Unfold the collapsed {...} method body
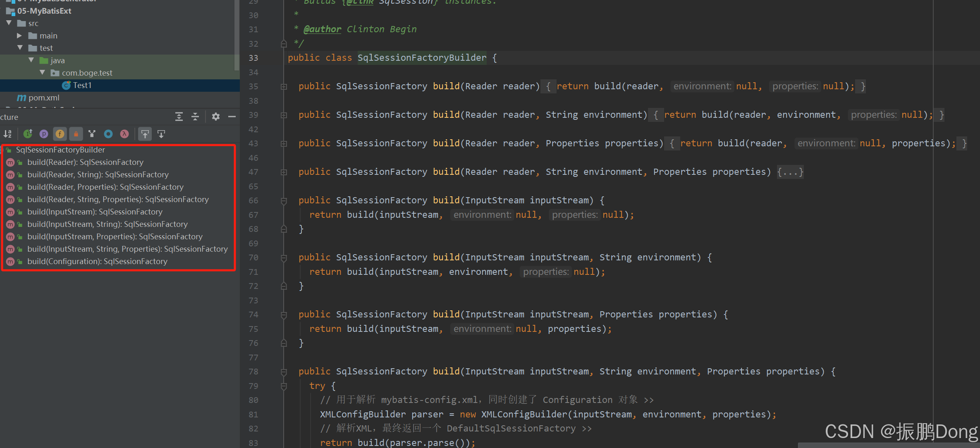This screenshot has height=448, width=980. point(790,172)
